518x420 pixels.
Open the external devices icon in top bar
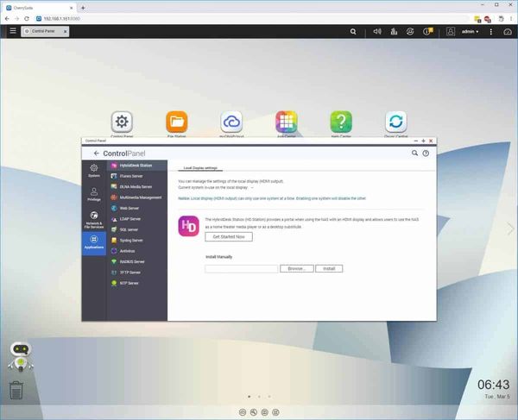(410, 31)
